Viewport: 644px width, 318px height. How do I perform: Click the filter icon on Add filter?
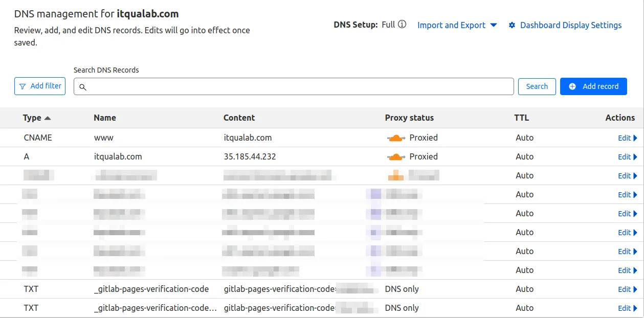(23, 86)
